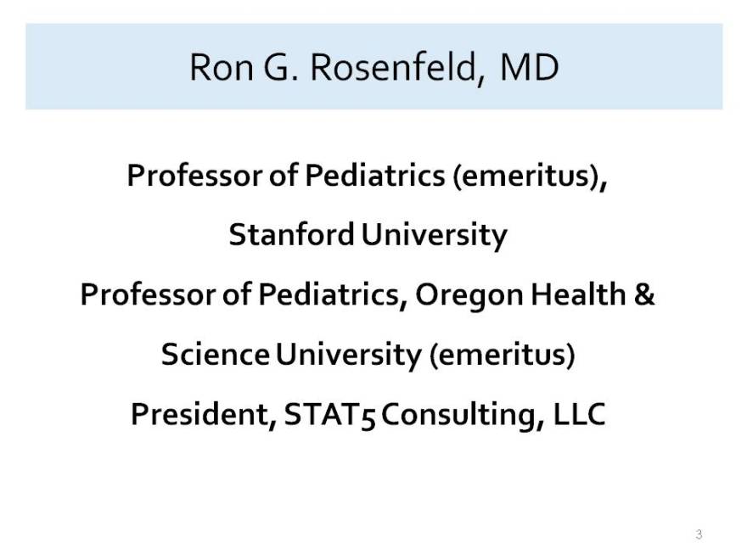Click 'MD' in the title banner

530,67
